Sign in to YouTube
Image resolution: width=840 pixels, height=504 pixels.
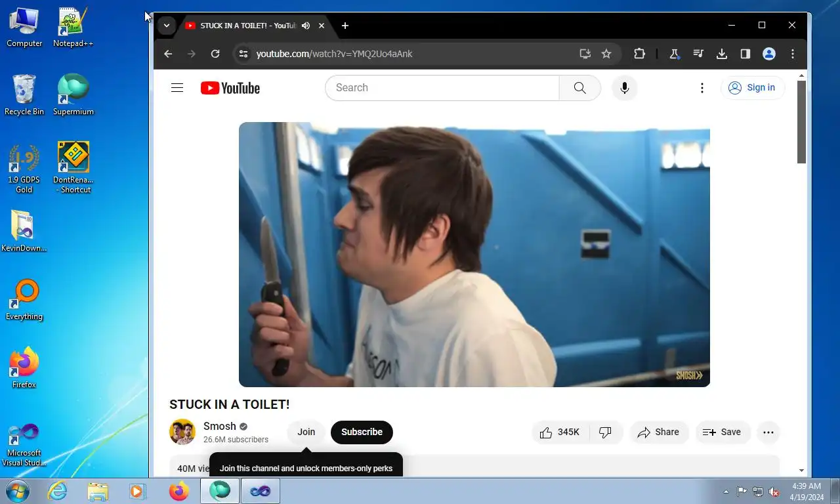point(753,88)
